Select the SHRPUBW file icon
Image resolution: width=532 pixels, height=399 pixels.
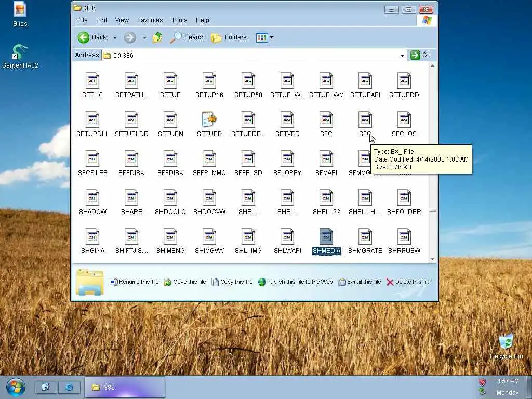[404, 236]
